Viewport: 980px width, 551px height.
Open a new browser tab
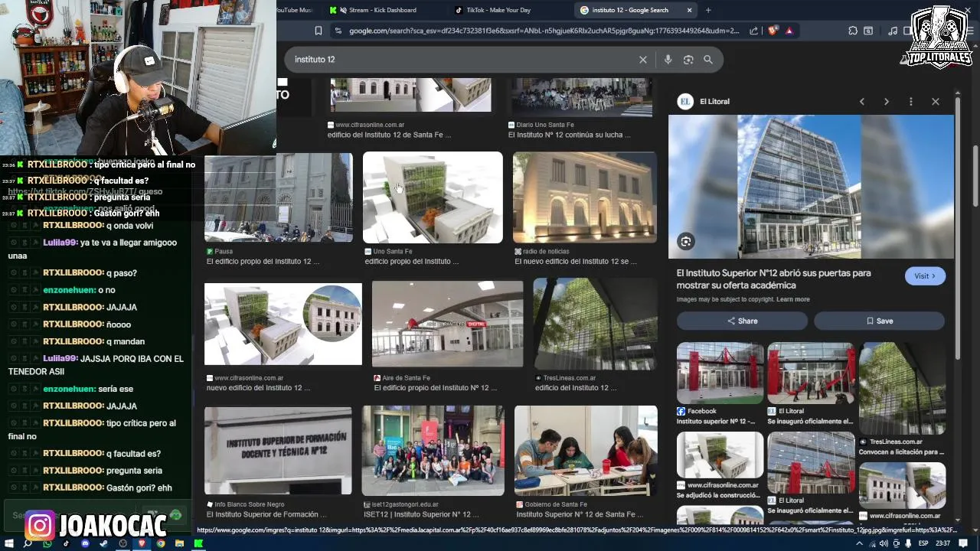point(708,10)
